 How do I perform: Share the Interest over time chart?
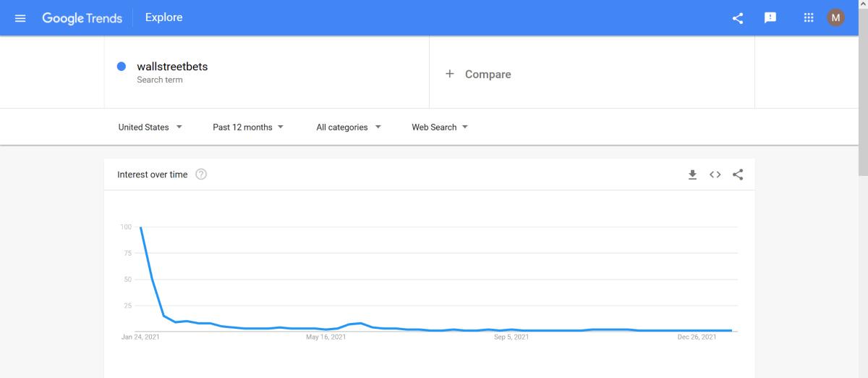tap(738, 175)
